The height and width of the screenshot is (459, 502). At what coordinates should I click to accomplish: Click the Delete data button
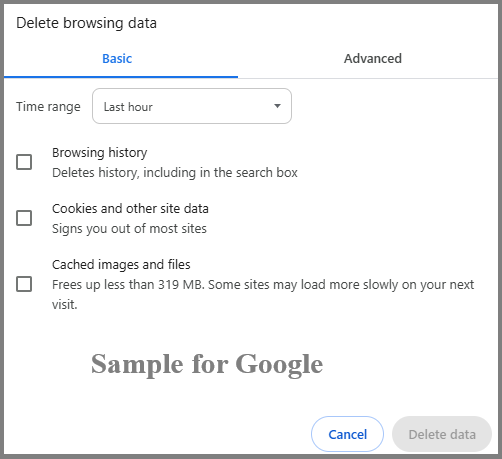[442, 434]
